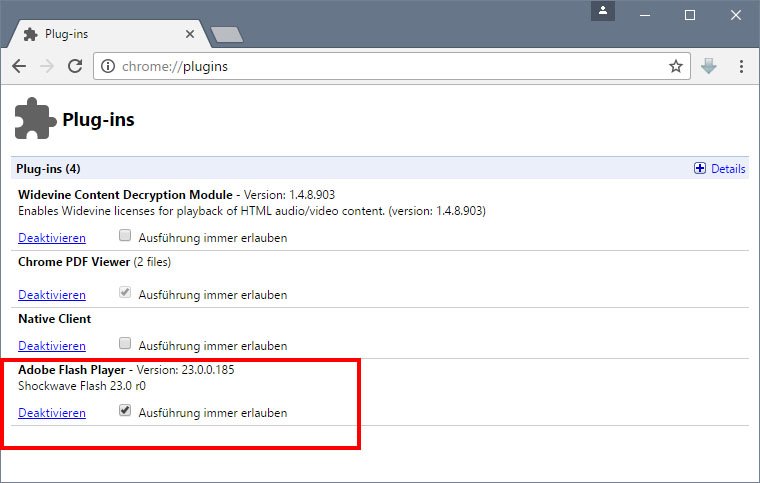This screenshot has width=760, height=483.
Task: Open the Chrome three-dot menu
Action: click(741, 67)
